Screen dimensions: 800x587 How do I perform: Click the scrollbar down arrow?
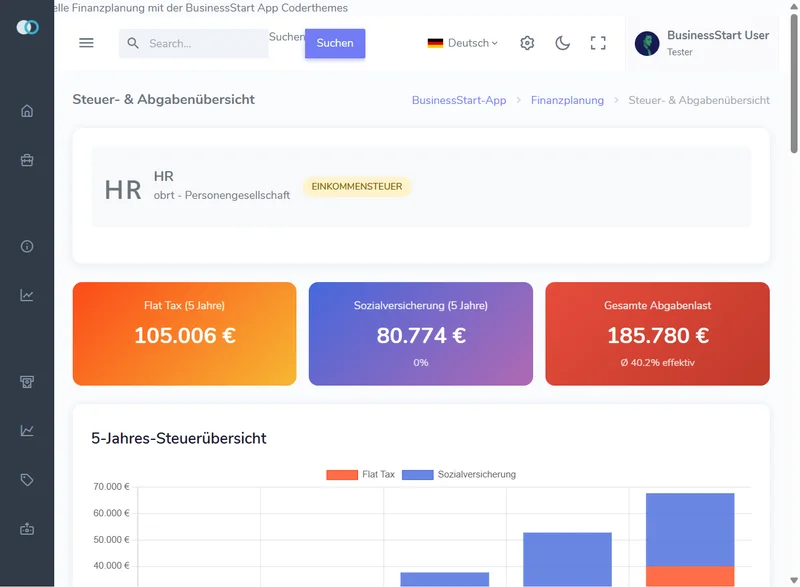[794, 580]
